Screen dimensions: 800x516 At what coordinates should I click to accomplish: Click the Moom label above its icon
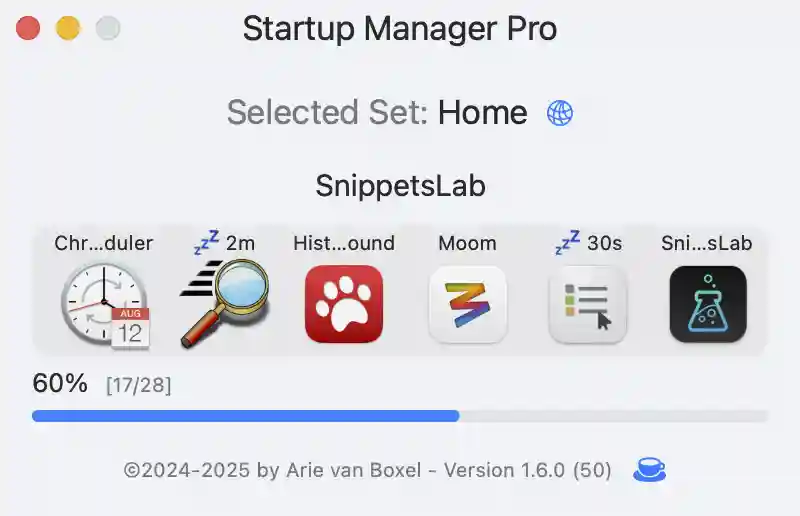pos(467,243)
